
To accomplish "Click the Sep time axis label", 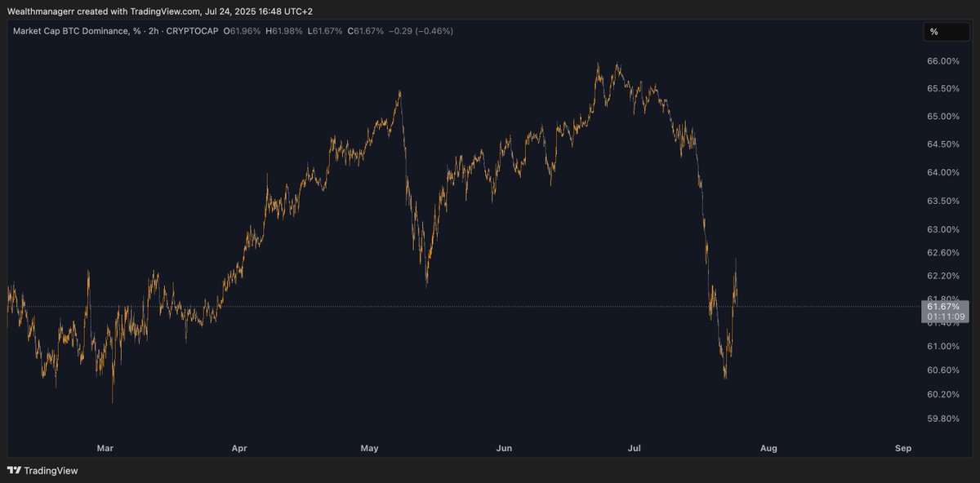I will tap(903, 448).
